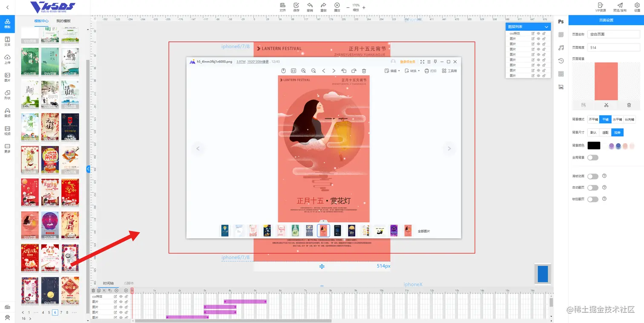Collapse the template panel with blue handle
The image size is (644, 323).
[x=88, y=169]
